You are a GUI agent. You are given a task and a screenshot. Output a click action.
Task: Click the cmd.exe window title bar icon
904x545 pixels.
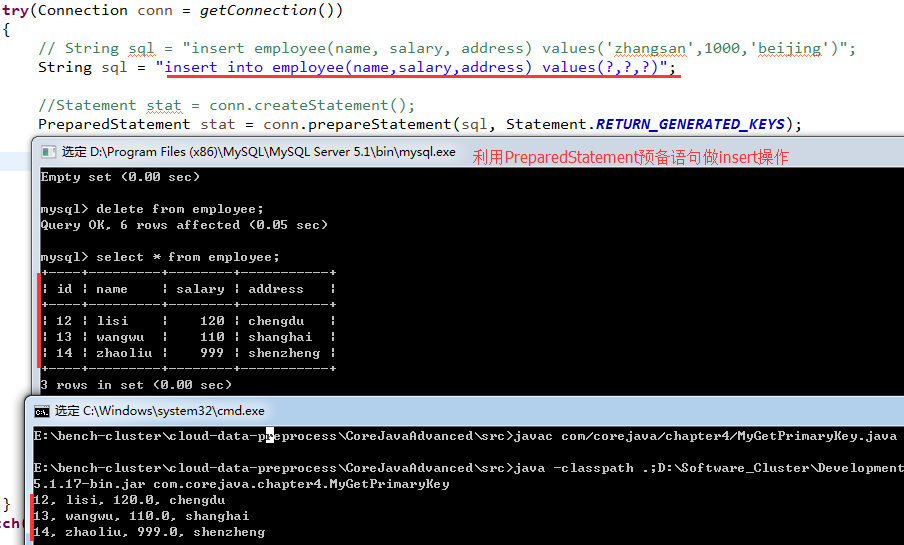[42, 411]
